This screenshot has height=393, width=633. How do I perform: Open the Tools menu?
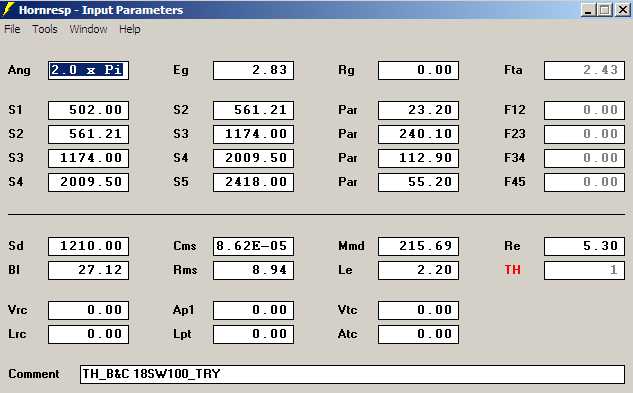pos(45,29)
